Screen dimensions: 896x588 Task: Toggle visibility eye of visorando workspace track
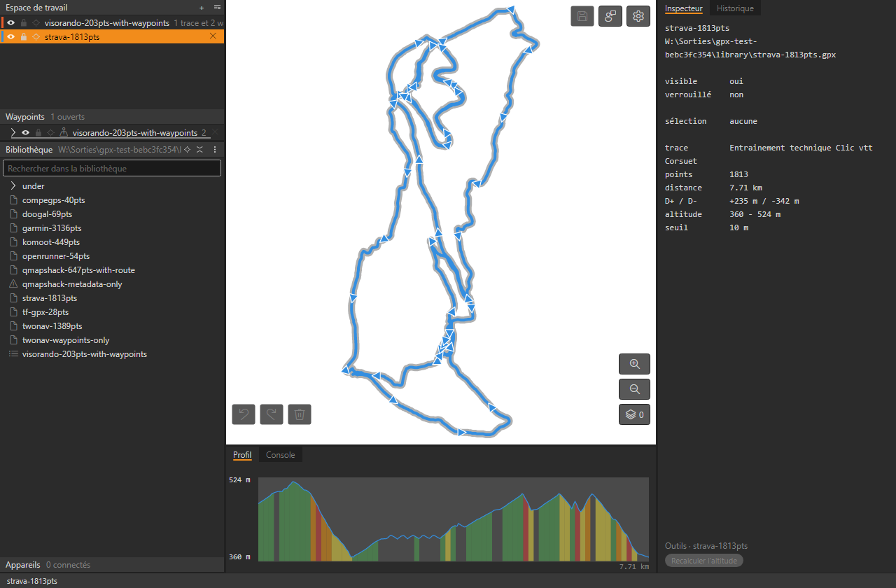pyautogui.click(x=11, y=23)
